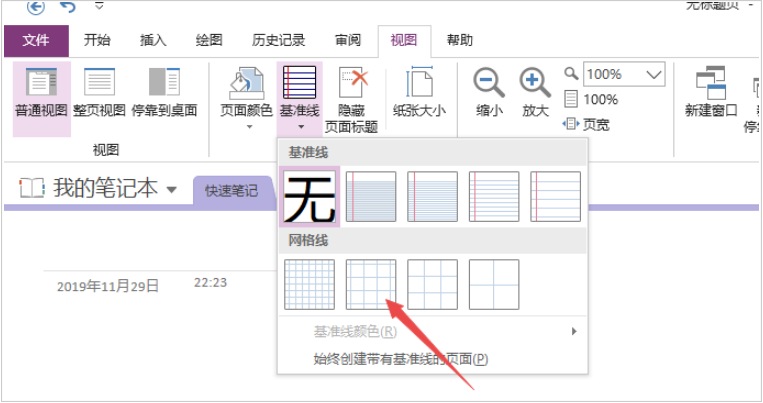This screenshot has width=763, height=403.
Task: Select the 无 (none) rule line option
Action: coord(311,196)
